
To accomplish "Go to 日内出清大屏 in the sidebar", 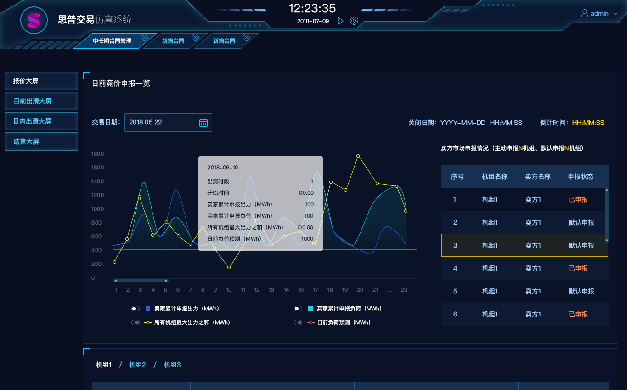I will pyautogui.click(x=41, y=121).
